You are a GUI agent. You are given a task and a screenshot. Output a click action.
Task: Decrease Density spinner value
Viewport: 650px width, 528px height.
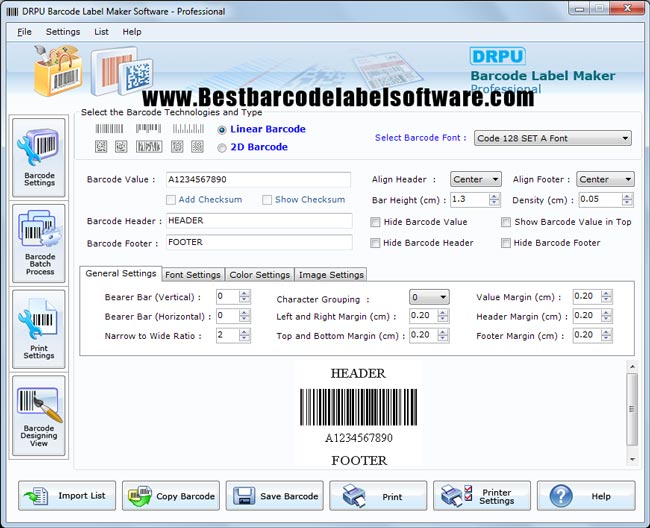coord(627,203)
